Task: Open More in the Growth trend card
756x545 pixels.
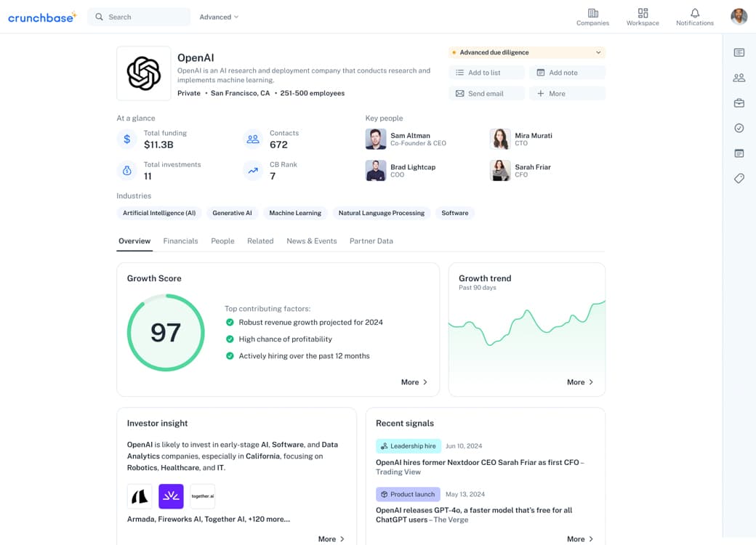Action: (x=580, y=382)
